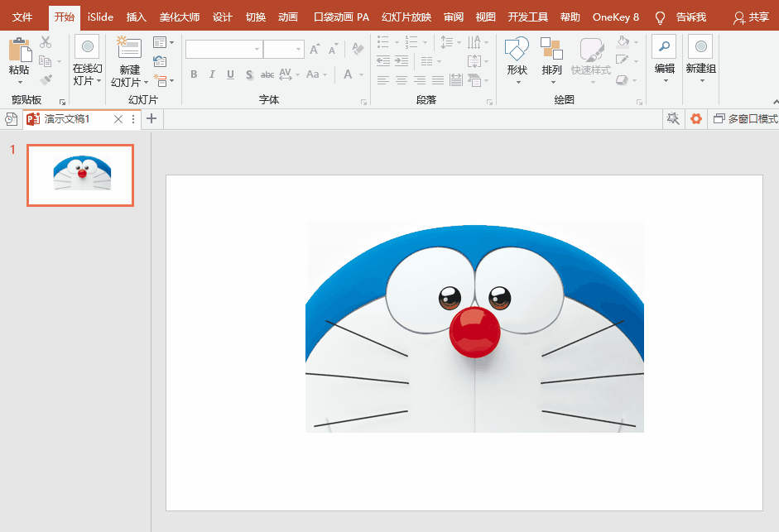Toggle Bold formatting
779x532 pixels.
194,74
